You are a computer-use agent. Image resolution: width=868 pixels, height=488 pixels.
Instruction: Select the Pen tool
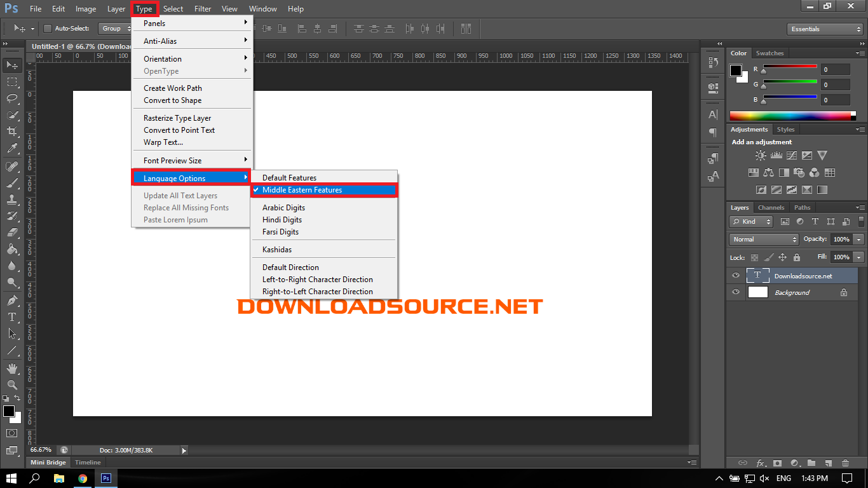[x=12, y=301]
